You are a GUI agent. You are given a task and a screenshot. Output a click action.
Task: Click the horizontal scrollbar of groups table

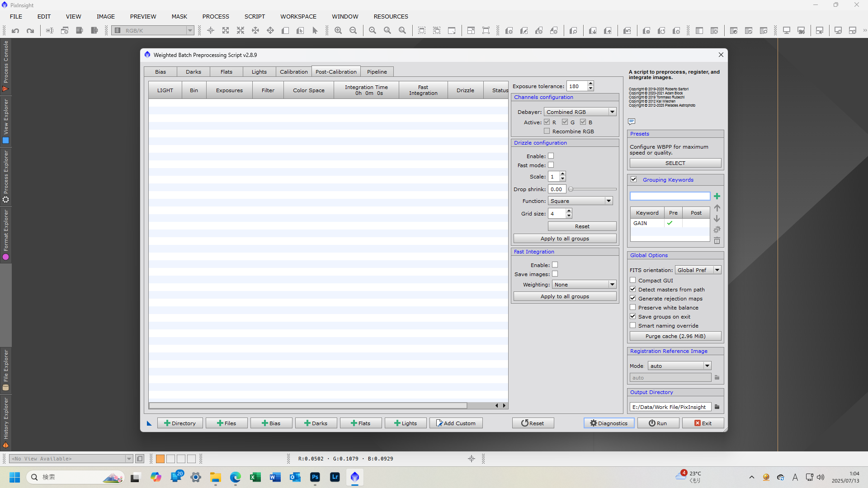tap(308, 405)
